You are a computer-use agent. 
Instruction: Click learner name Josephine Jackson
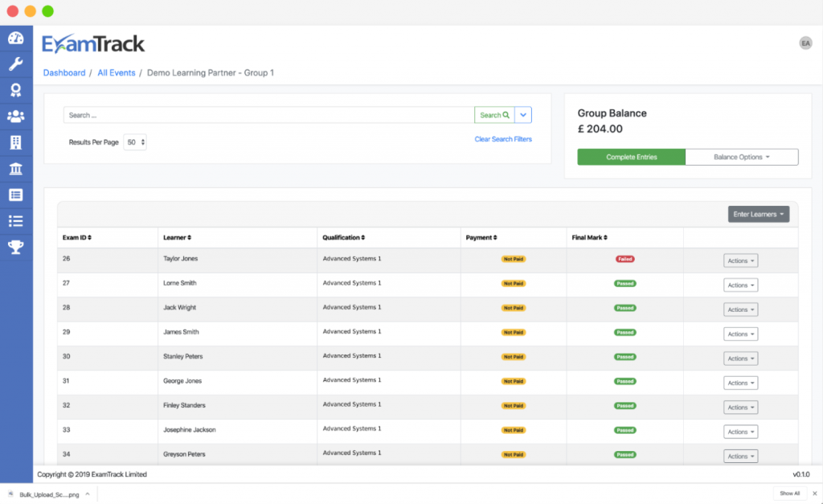coord(189,430)
